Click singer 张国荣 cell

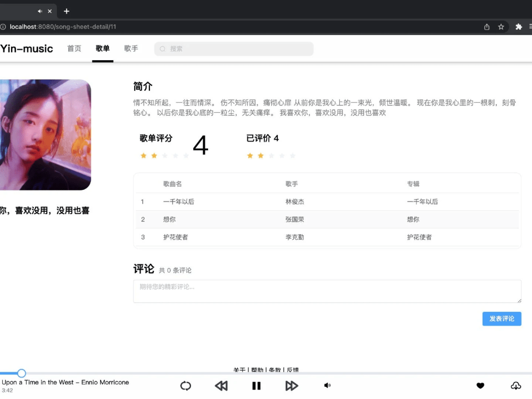coord(295,220)
